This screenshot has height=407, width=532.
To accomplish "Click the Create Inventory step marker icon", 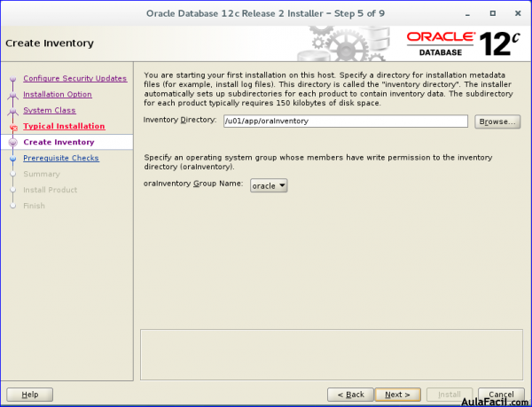I will point(13,142).
